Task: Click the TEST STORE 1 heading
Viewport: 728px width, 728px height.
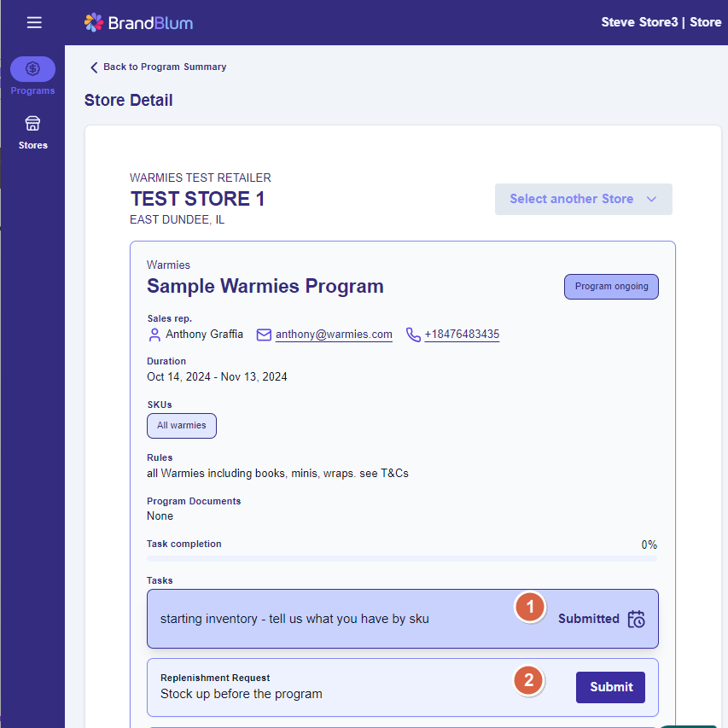Action: click(198, 199)
